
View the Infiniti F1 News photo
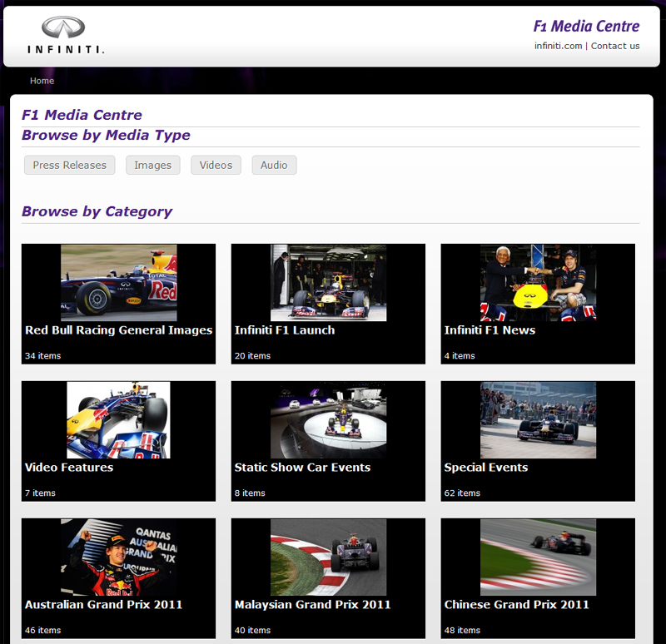pyautogui.click(x=538, y=283)
